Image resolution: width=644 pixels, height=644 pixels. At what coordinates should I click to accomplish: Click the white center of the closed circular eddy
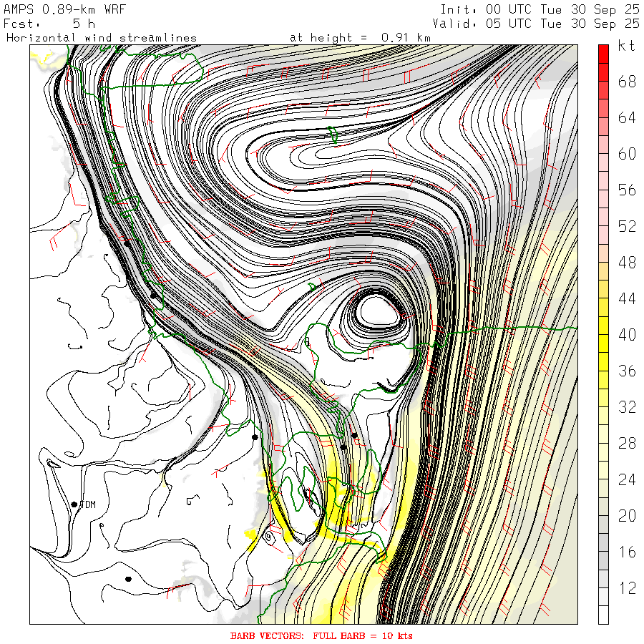pos(379,311)
